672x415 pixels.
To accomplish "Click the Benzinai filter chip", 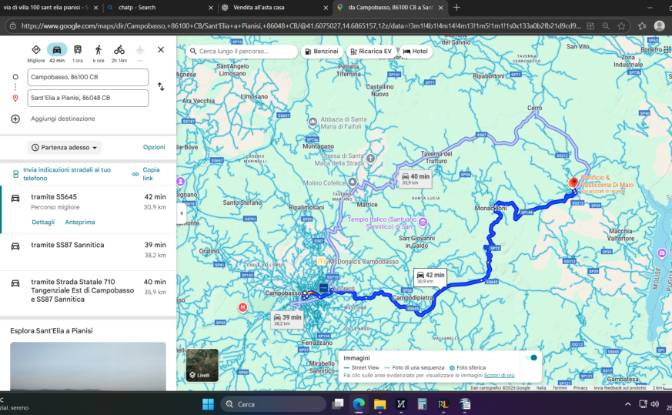I will click(321, 51).
